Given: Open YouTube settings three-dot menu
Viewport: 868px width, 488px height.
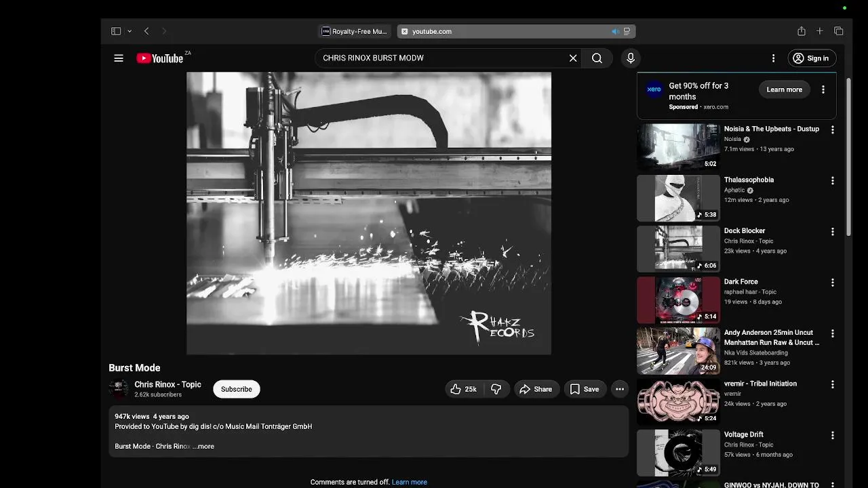Looking at the screenshot, I should pyautogui.click(x=773, y=58).
